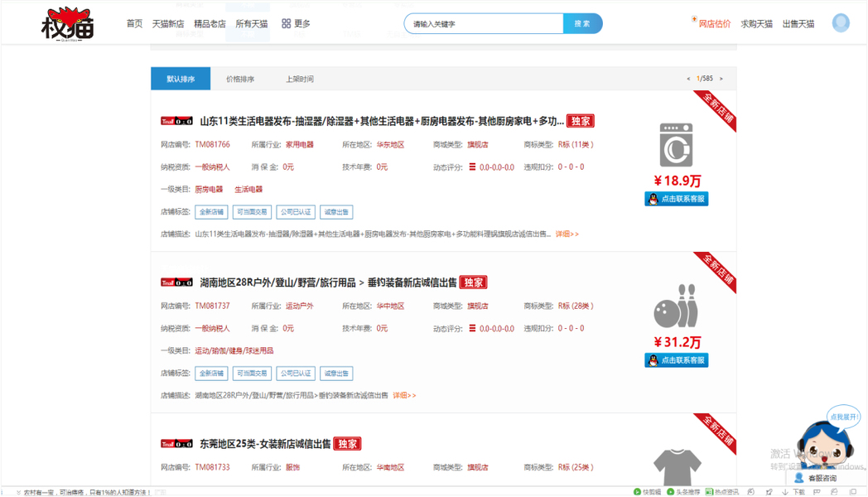Focus the keyword search input field
868x497 pixels.
click(x=485, y=23)
